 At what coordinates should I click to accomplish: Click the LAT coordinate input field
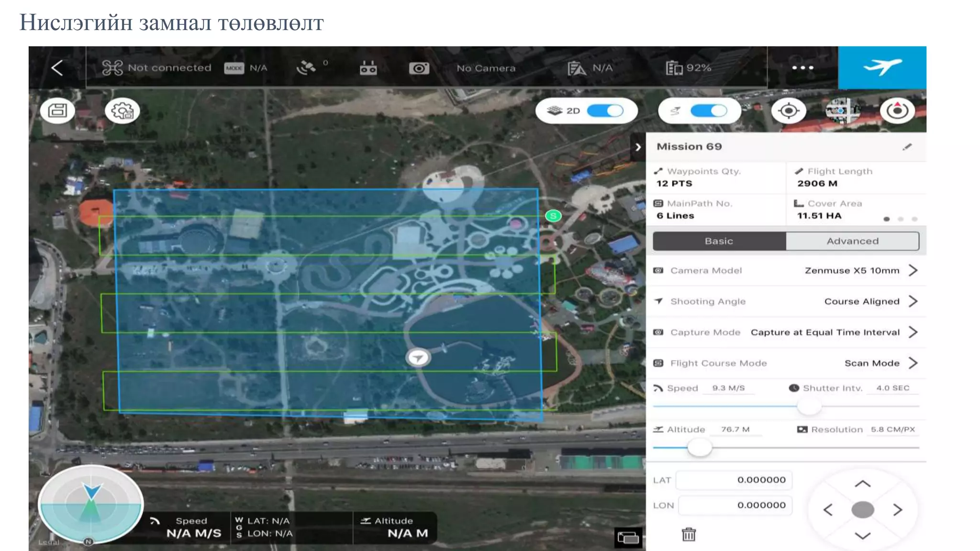click(734, 480)
